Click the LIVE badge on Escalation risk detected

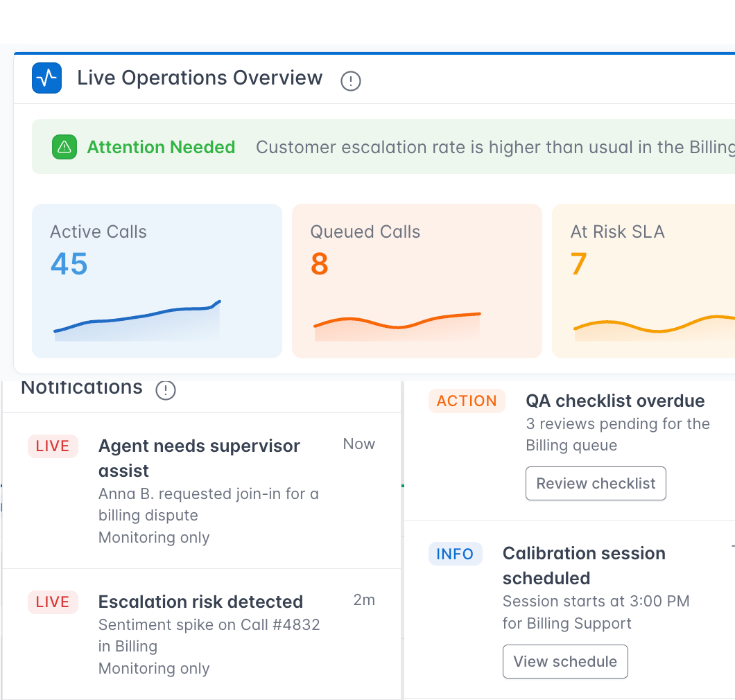coord(53,602)
